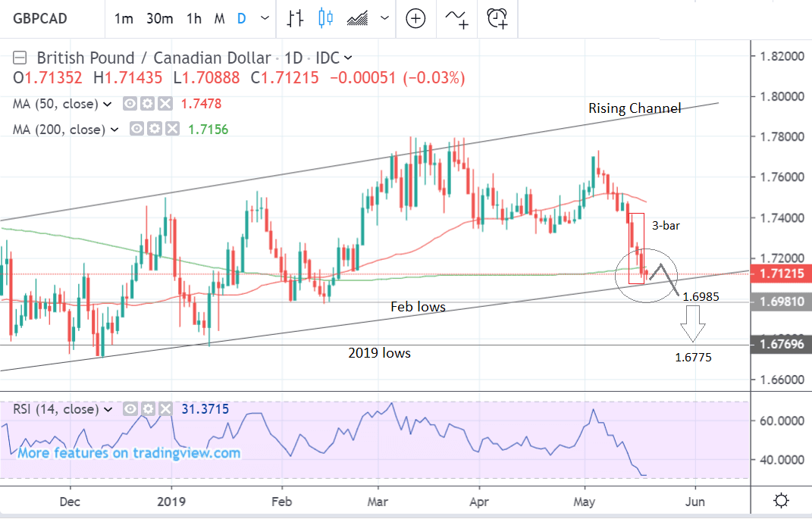Open the More features on tradingview.com link

pos(129,453)
